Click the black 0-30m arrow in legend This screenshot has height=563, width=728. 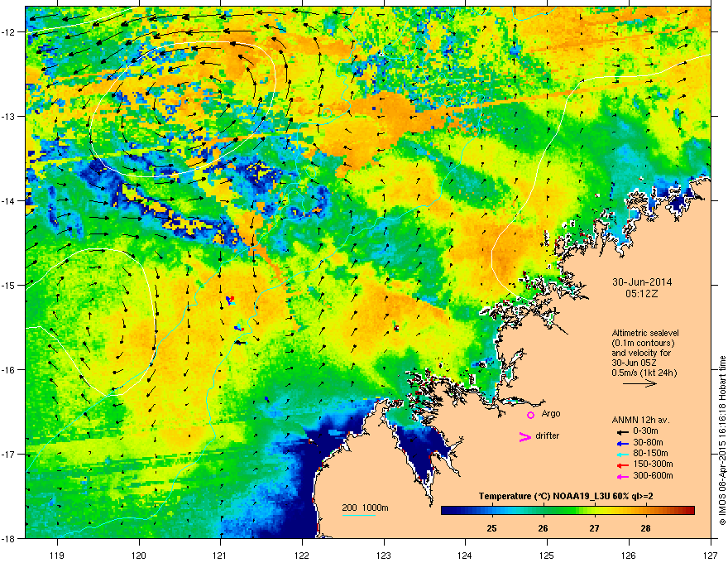click(623, 431)
